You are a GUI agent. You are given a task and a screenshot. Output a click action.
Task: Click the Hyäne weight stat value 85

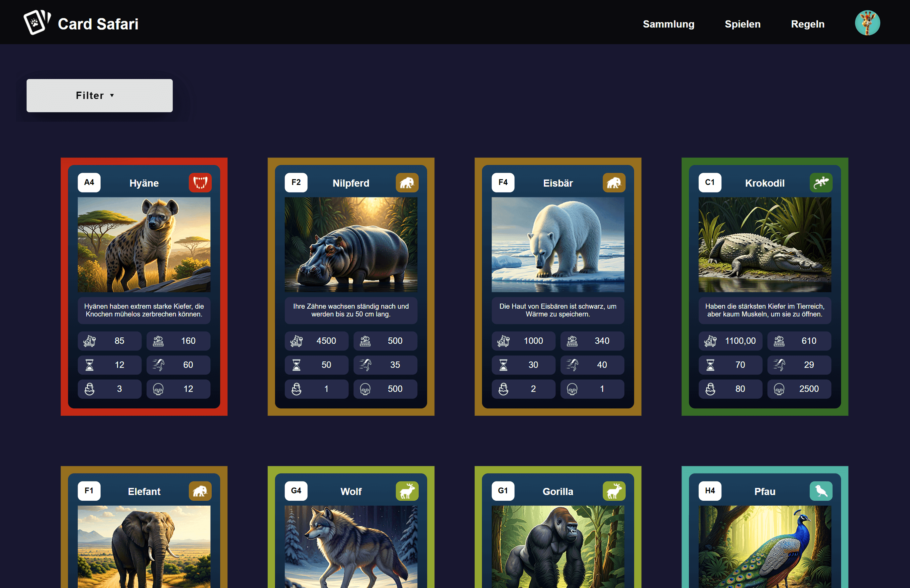119,341
